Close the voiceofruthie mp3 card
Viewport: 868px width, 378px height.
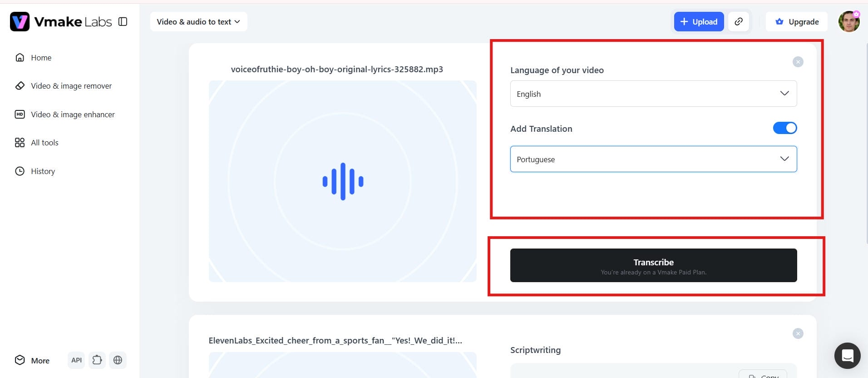798,62
